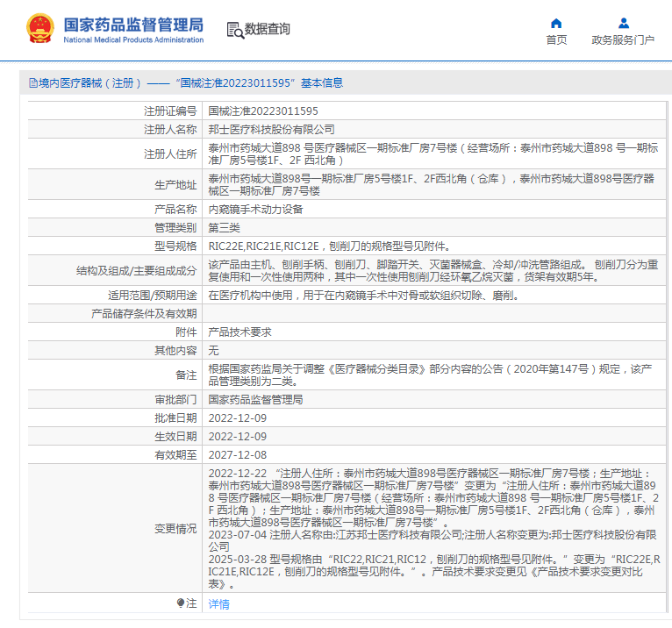Click the 生效日期 label cell
Image resolution: width=672 pixels, height=628 pixels.
pos(115,437)
